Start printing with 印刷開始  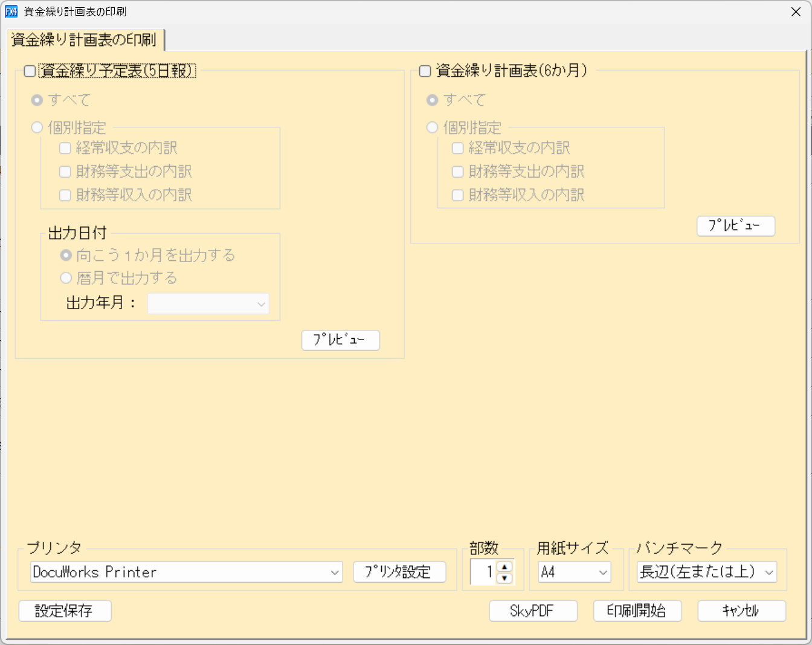click(x=637, y=611)
